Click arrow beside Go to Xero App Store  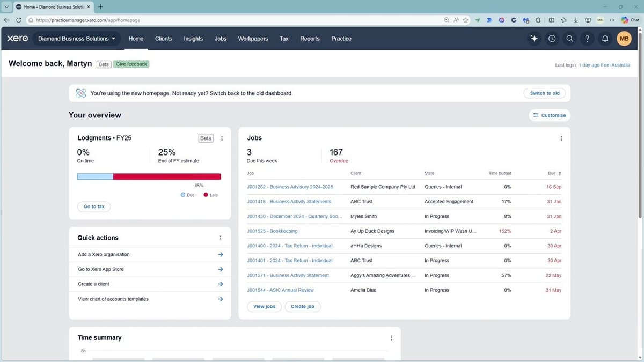click(x=221, y=269)
